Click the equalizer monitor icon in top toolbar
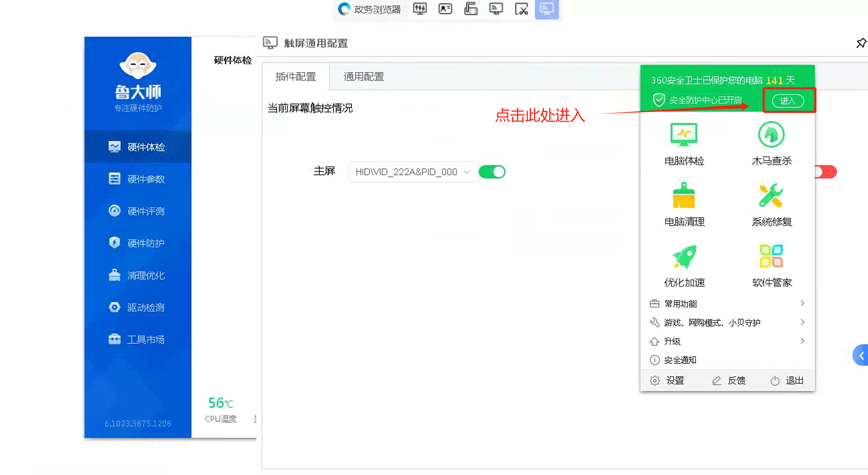The image size is (868, 475). [419, 9]
